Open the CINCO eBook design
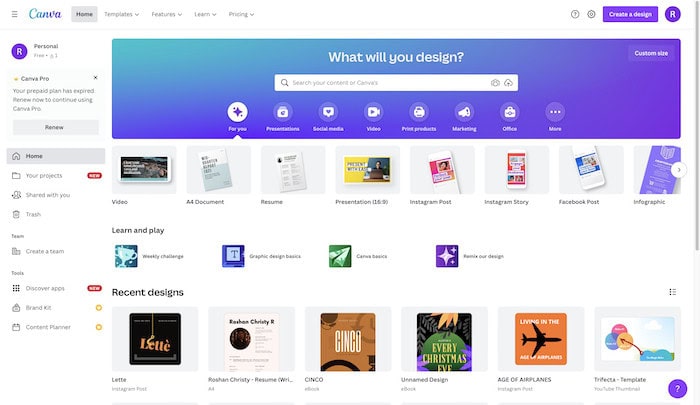 coord(348,339)
